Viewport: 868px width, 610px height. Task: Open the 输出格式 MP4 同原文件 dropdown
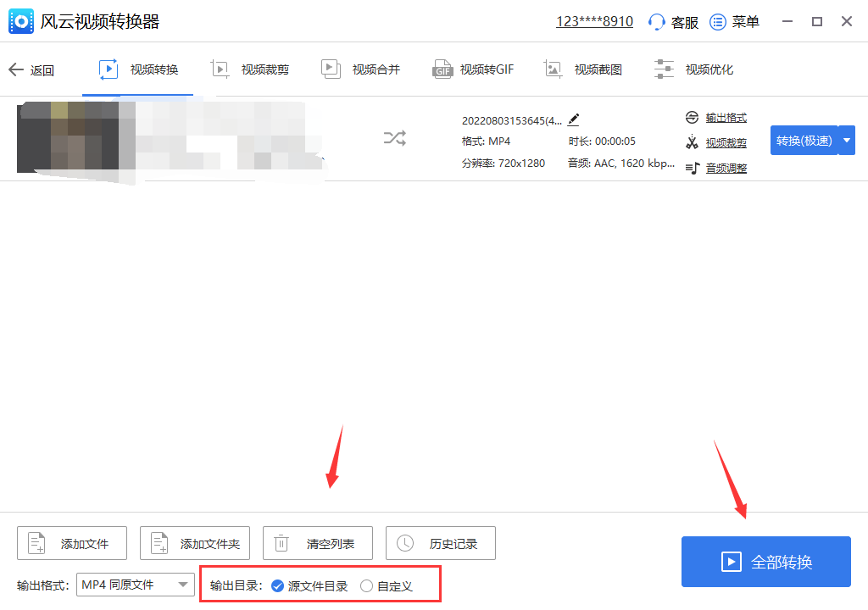point(135,585)
